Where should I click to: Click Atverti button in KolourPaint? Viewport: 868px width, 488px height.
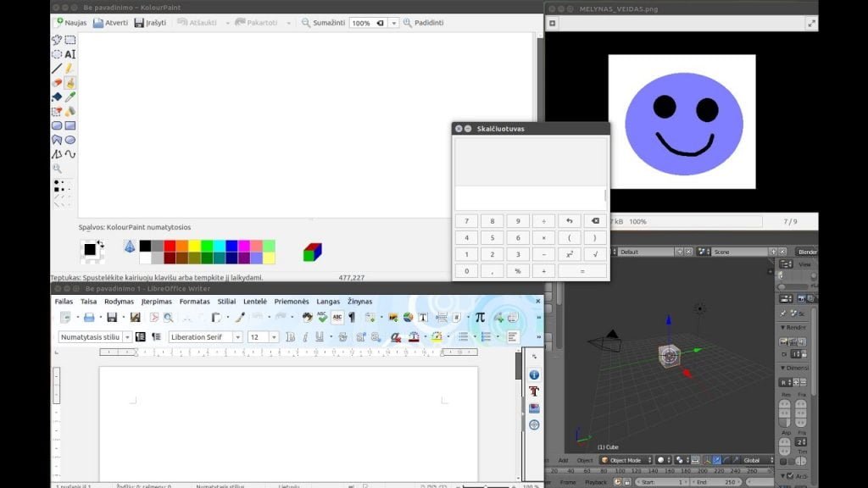point(110,23)
